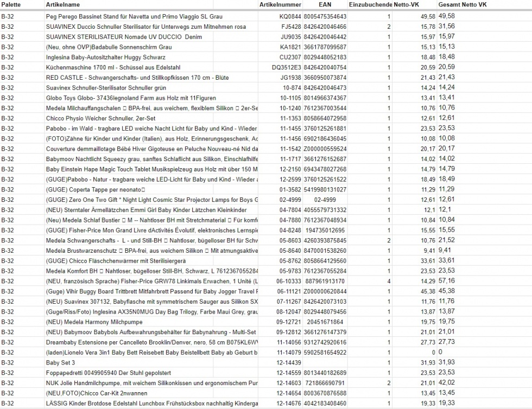The height and width of the screenshot is (409, 532).
Task: Click the LÄSSIG Kinder Brotdose Edelstahl article name
Action: pos(152,403)
